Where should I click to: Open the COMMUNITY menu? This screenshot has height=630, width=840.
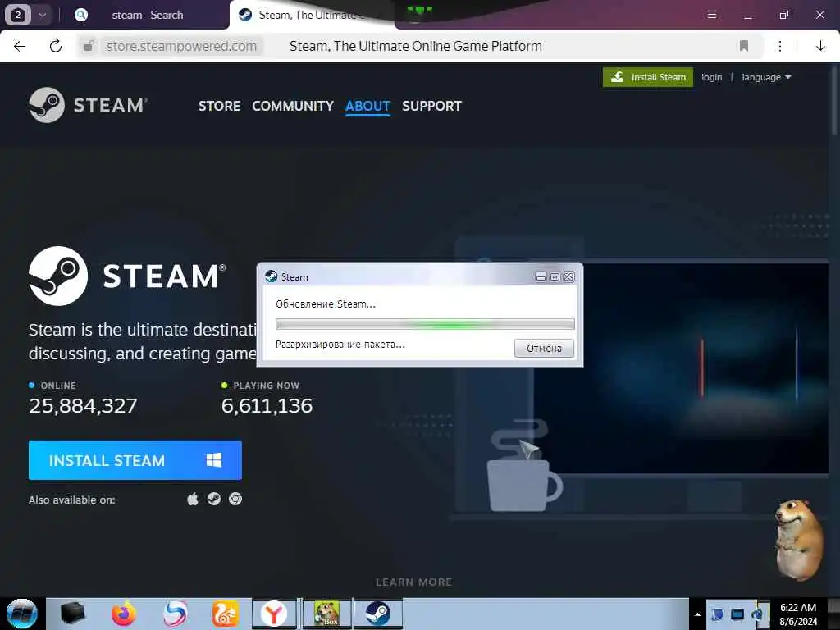click(x=293, y=106)
